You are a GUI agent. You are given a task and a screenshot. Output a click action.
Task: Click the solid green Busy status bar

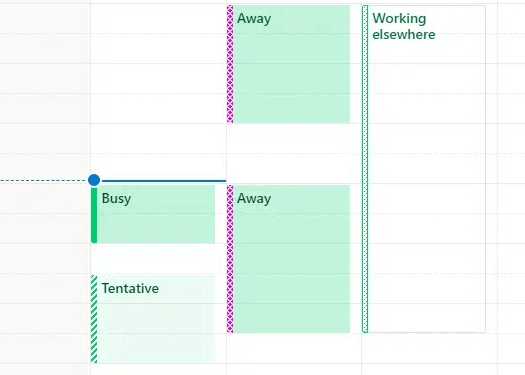pos(94,215)
